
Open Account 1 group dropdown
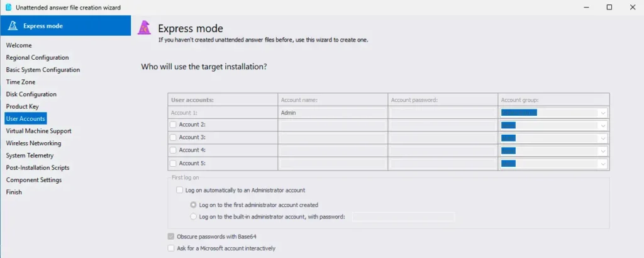tap(553, 113)
